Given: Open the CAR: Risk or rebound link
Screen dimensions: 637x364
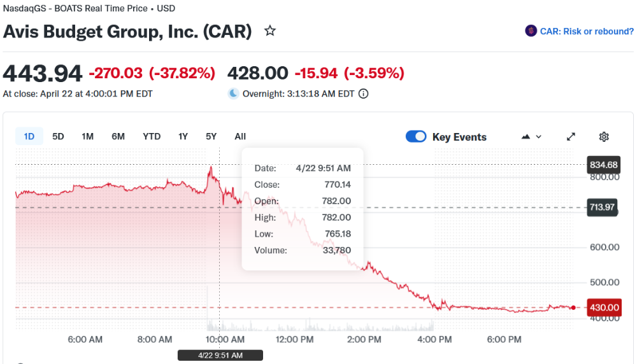Looking at the screenshot, I should (586, 31).
